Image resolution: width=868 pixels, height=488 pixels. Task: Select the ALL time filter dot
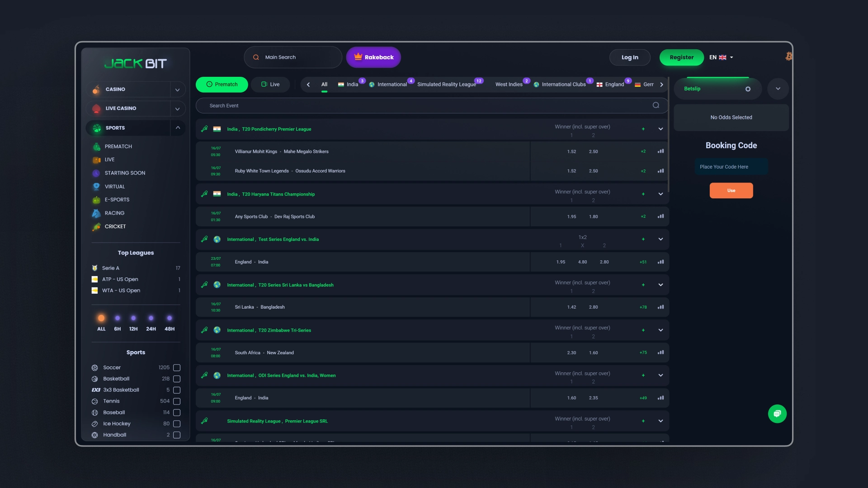pyautogui.click(x=101, y=318)
